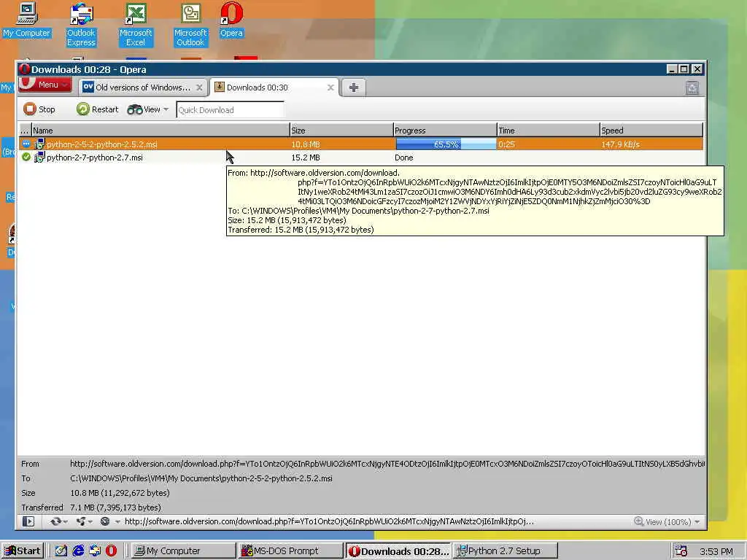Switch to the Old versions of Windows tab

point(143,87)
